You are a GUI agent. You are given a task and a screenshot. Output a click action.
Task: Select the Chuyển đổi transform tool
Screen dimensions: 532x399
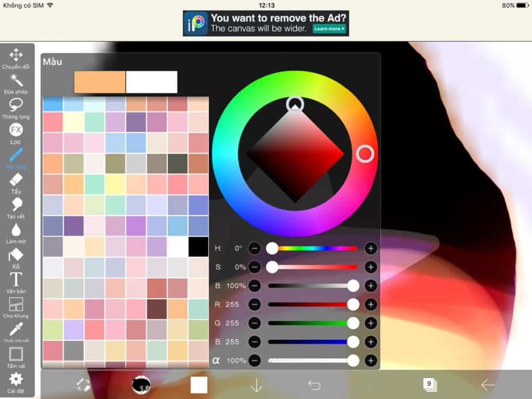16,58
